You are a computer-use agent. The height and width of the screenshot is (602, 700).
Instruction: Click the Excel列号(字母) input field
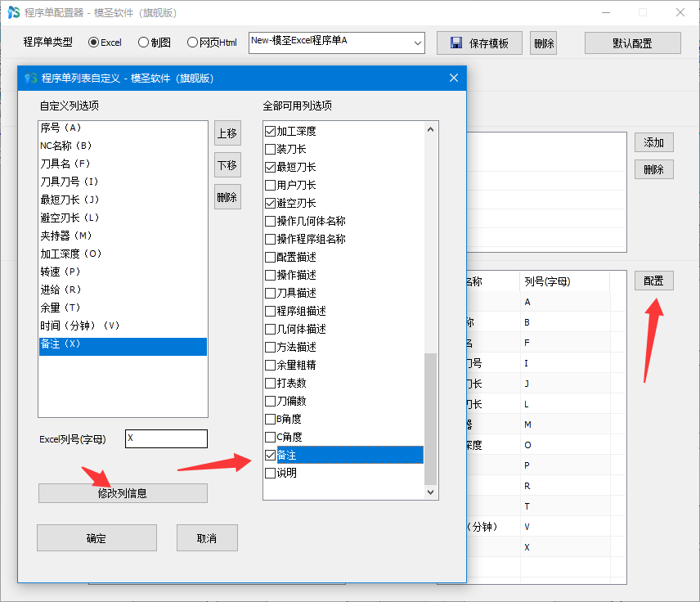(x=167, y=438)
